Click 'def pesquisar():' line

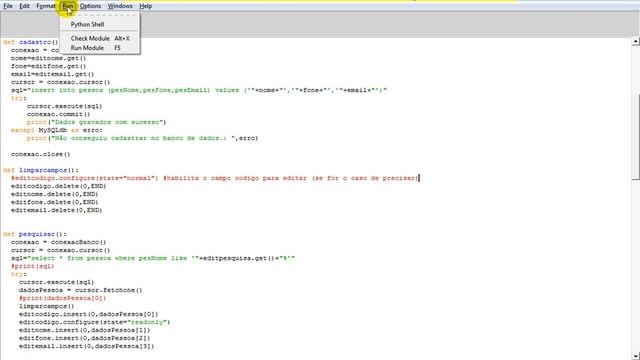[35, 234]
